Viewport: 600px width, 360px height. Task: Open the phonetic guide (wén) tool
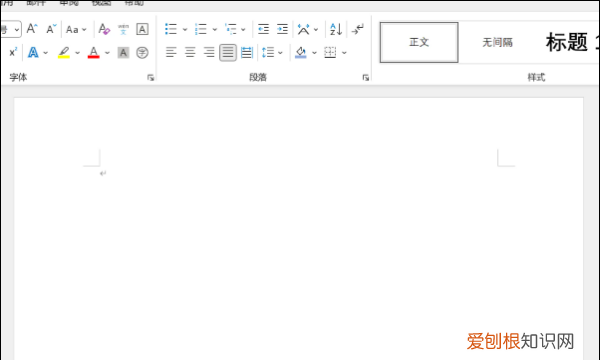coord(123,29)
